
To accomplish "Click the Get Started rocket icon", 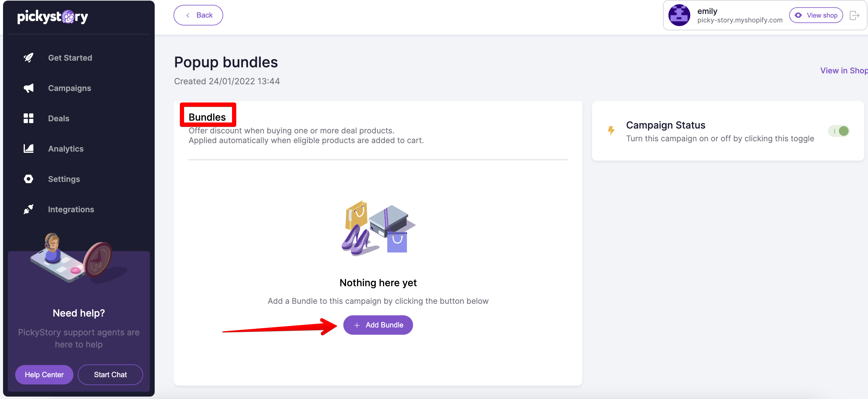I will (x=29, y=58).
